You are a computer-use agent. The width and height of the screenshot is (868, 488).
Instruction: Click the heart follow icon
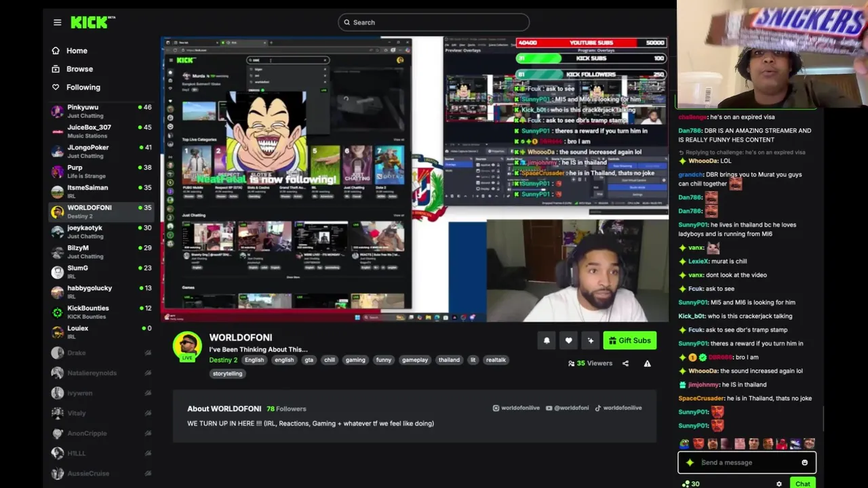568,340
